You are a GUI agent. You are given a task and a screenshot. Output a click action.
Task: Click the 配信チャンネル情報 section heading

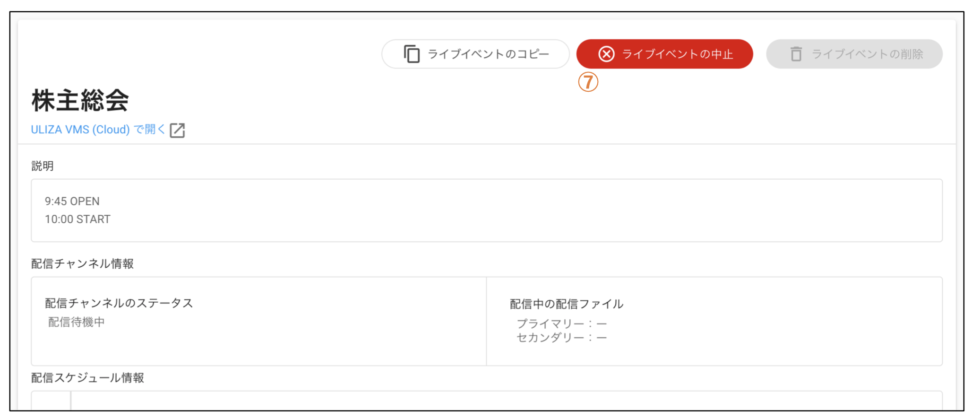(x=82, y=263)
